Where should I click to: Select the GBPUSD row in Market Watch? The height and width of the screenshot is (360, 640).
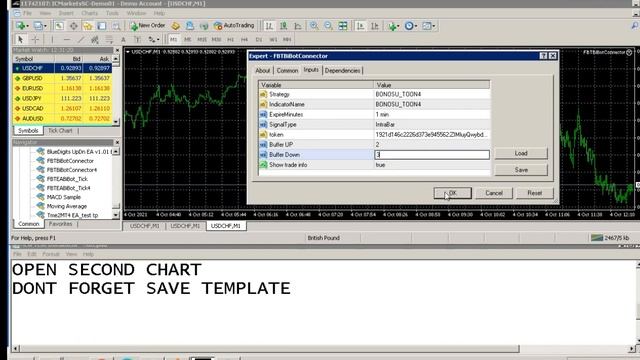click(62, 78)
